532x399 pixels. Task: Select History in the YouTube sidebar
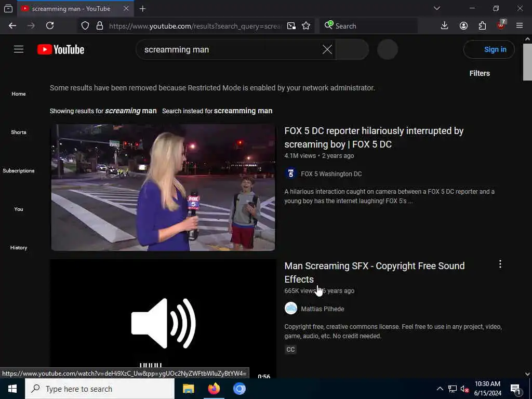[19, 248]
